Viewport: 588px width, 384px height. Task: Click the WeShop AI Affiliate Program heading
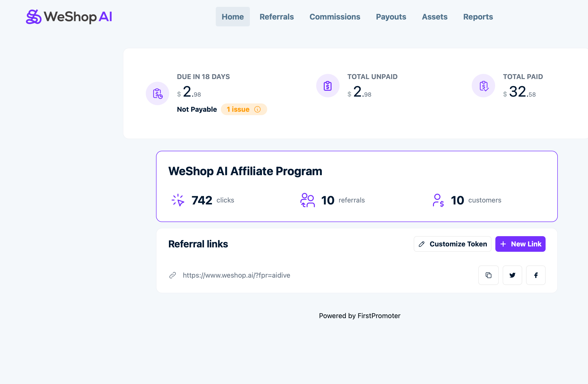point(245,171)
